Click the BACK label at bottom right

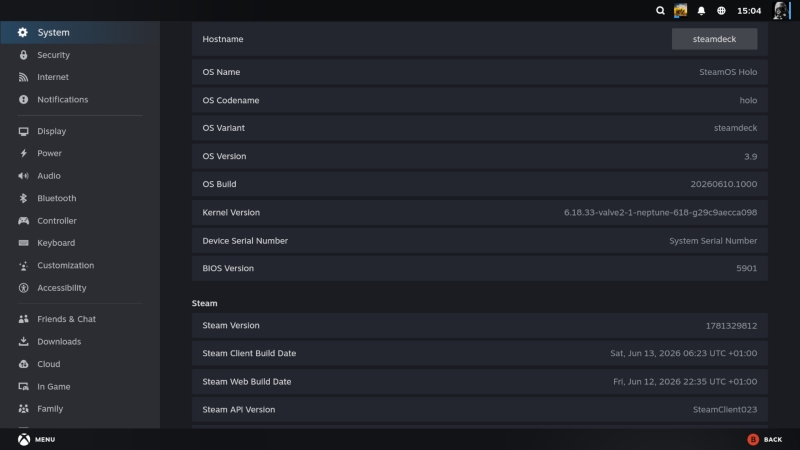click(773, 439)
